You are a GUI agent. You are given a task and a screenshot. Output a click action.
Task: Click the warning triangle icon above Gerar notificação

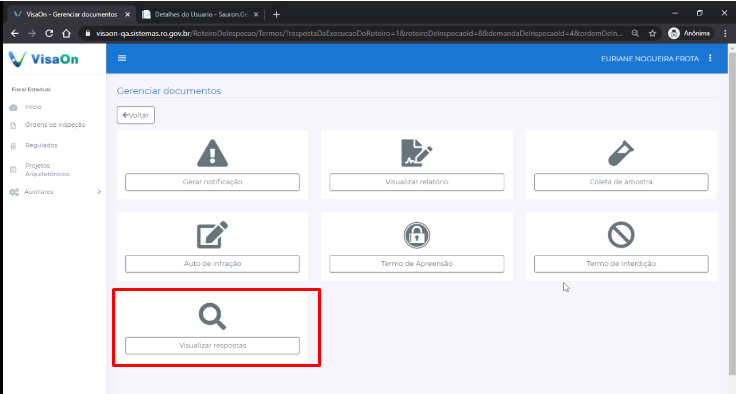point(212,153)
